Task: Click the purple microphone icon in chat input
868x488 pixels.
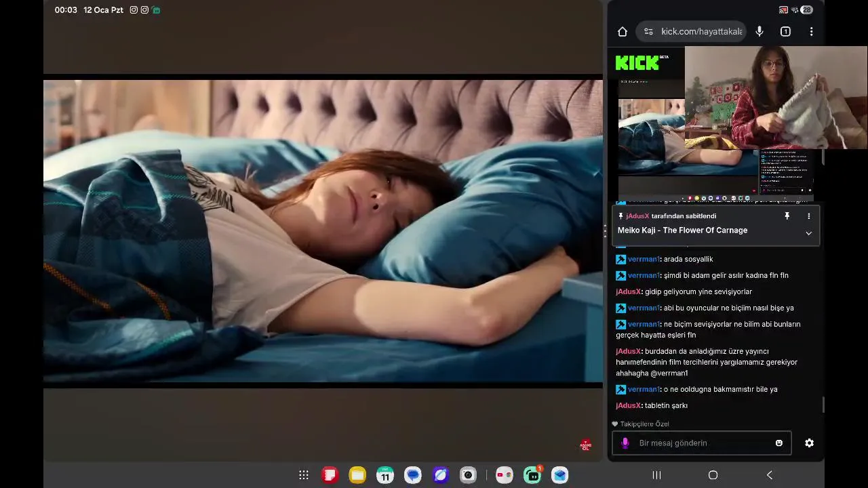Action: [625, 443]
